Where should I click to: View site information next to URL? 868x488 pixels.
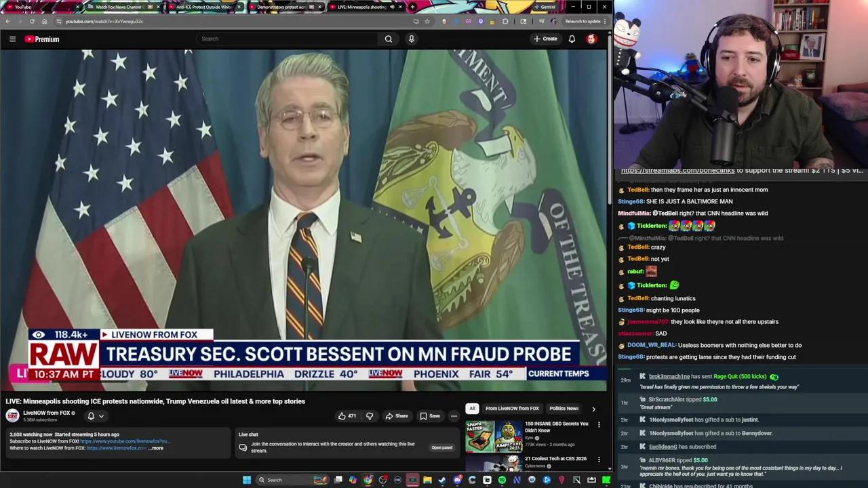58,21
